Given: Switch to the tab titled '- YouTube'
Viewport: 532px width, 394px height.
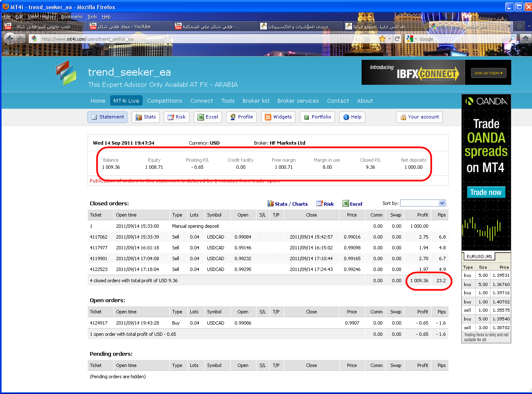Looking at the screenshot, I should pyautogui.click(x=130, y=26).
